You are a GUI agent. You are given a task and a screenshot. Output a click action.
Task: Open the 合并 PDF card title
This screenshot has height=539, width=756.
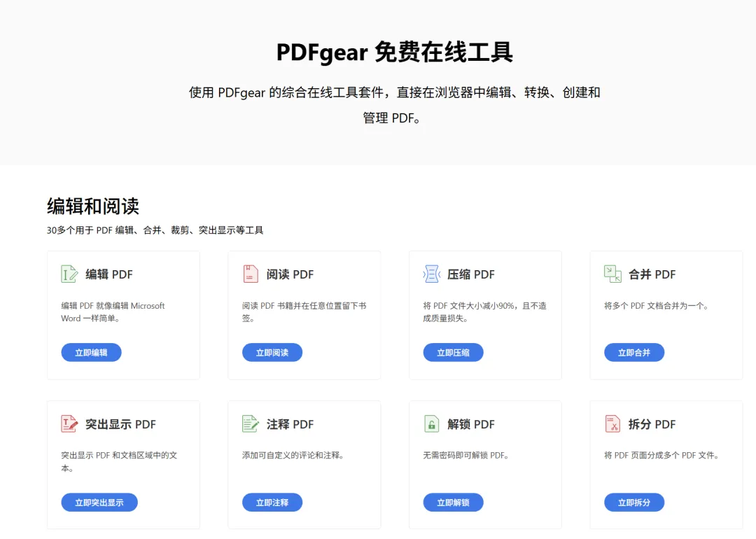[x=652, y=274]
